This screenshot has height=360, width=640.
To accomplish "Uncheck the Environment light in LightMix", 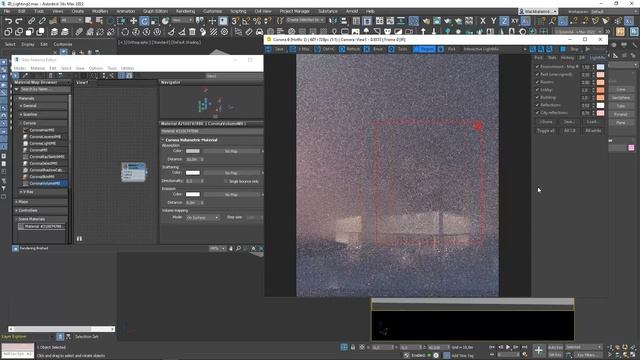I will pyautogui.click(x=537, y=67).
